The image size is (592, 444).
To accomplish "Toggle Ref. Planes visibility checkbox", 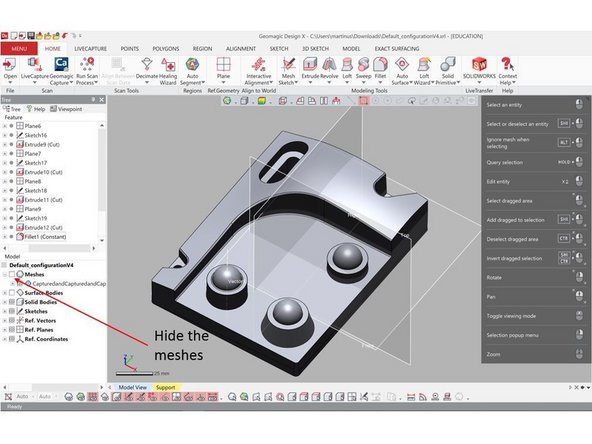I will pyautogui.click(x=12, y=330).
